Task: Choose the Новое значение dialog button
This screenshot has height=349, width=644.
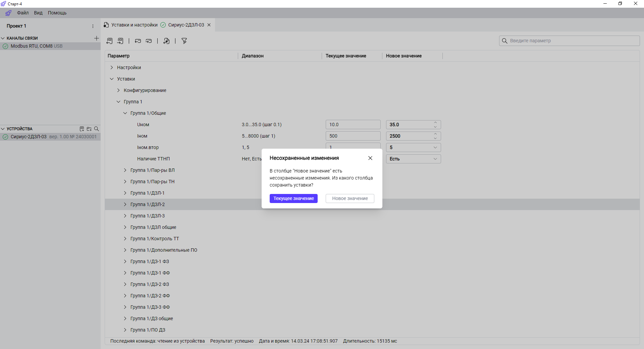Action: [350, 198]
